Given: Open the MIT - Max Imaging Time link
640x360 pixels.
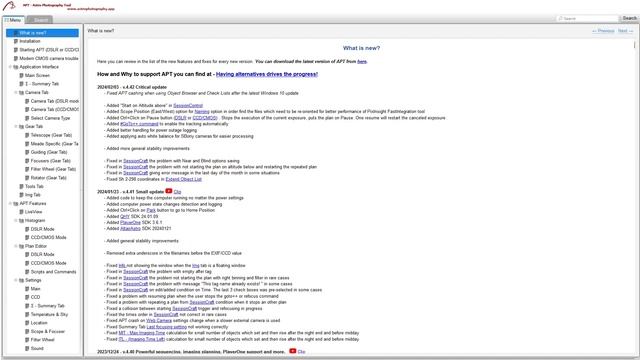Looking at the screenshot, I should (x=142, y=333).
